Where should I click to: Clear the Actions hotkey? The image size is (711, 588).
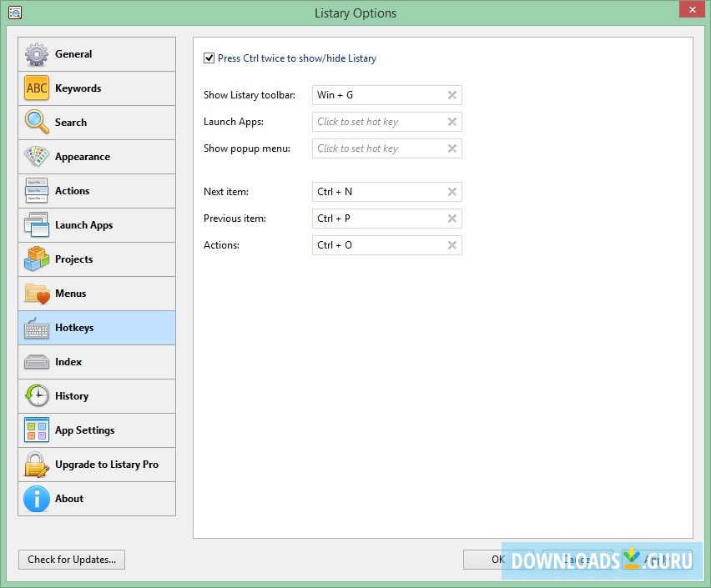point(452,245)
